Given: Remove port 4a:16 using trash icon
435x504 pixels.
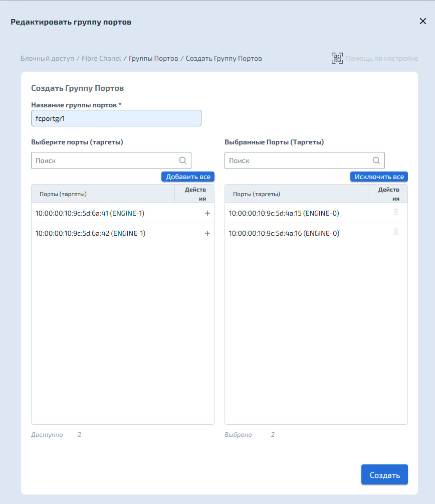Looking at the screenshot, I should coord(396,231).
